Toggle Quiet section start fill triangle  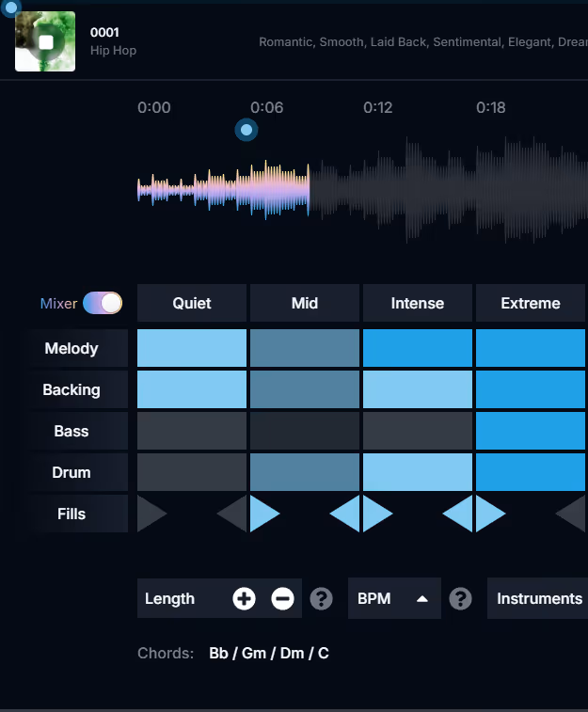(150, 514)
